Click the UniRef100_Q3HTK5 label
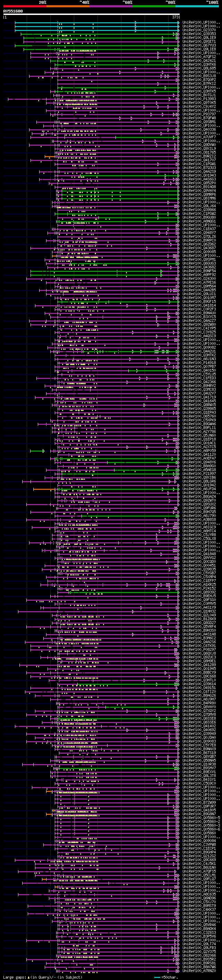This screenshot has height=980, width=222. [x=199, y=91]
